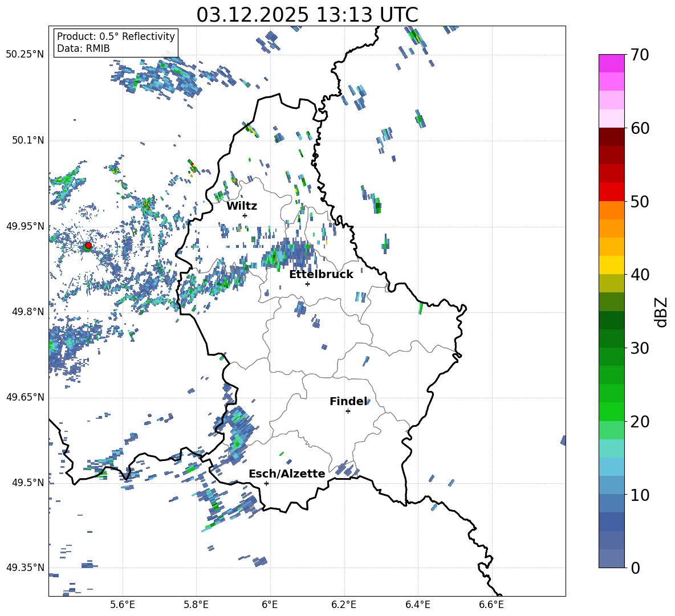The height and width of the screenshot is (616, 675).
Task: Click the 49.5°N latitude label
Action: pyautogui.click(x=28, y=482)
